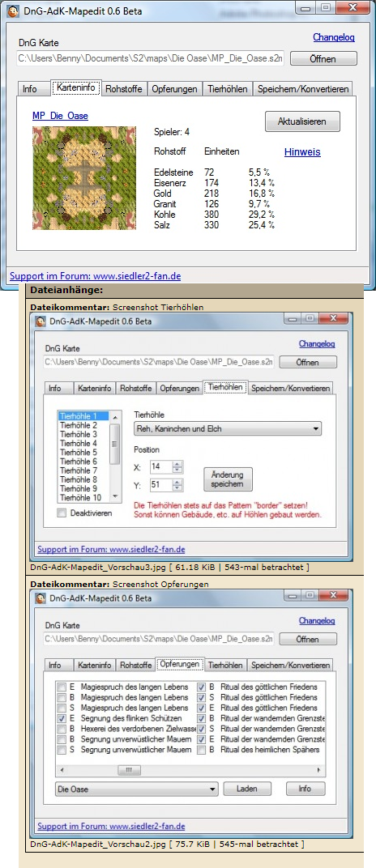Toggle the Deaktivieren checkbox
This screenshot has width=376, height=868.
(x=62, y=513)
